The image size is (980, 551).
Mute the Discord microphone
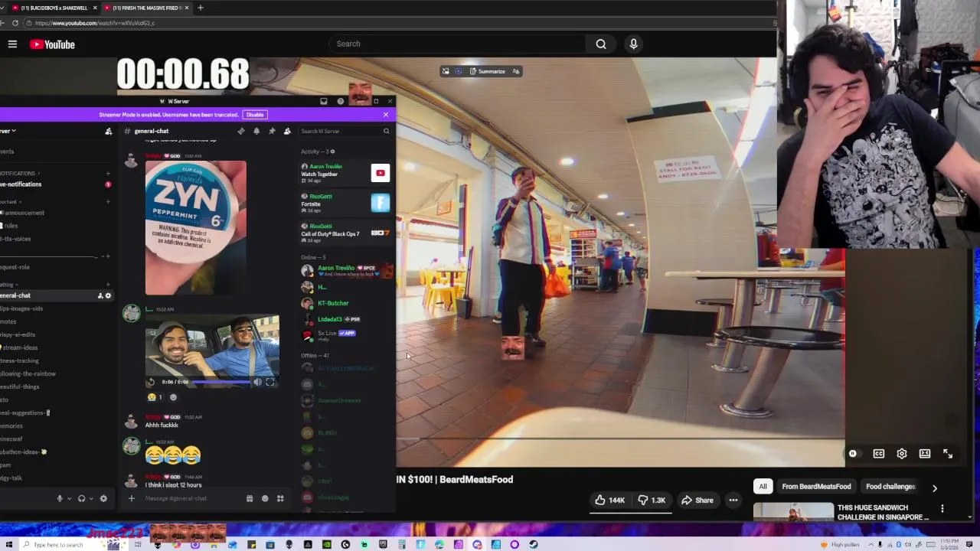(60, 498)
